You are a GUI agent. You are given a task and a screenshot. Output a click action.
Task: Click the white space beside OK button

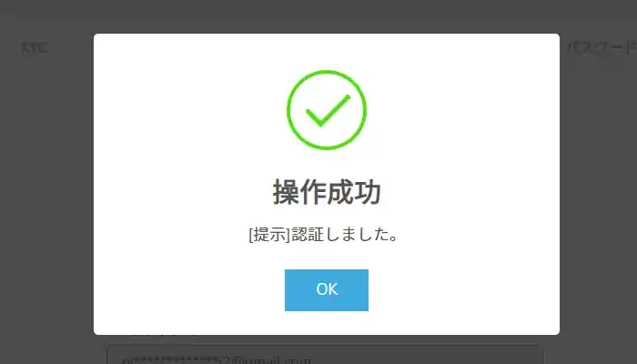(x=447, y=290)
